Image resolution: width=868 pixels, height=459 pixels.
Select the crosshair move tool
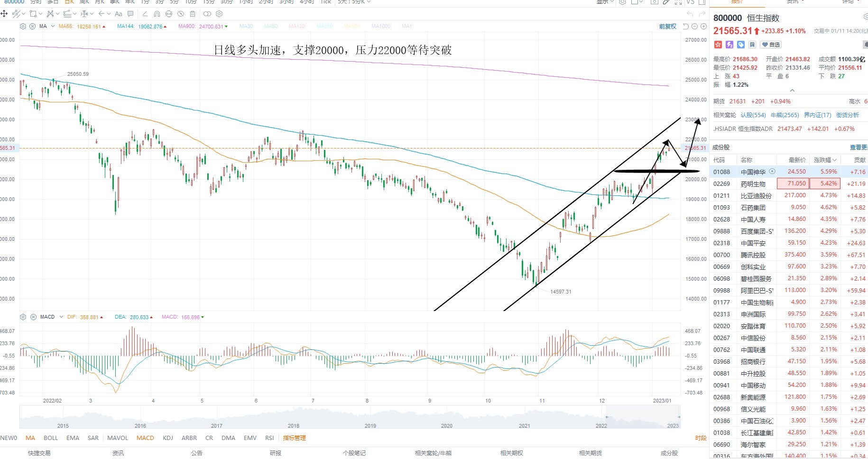[4, 14]
